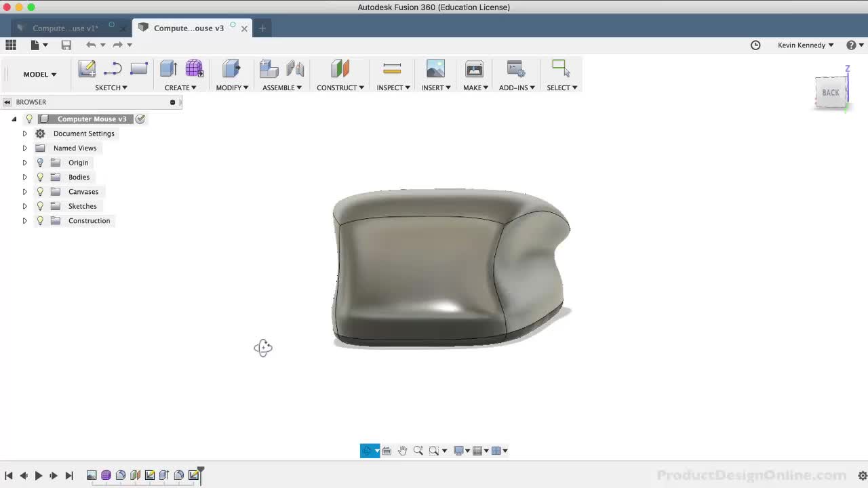Viewport: 868px width, 488px height.
Task: Open the MODIFY menu
Action: click(x=232, y=87)
